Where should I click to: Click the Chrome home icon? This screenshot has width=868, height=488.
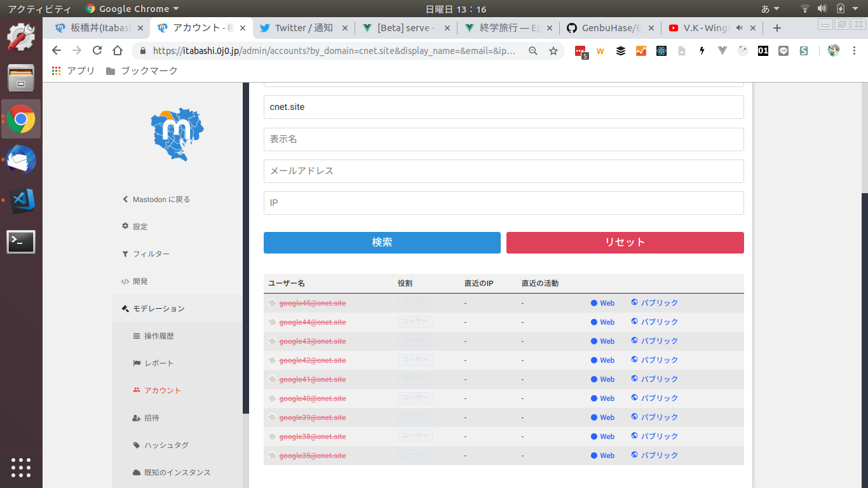tap(118, 51)
